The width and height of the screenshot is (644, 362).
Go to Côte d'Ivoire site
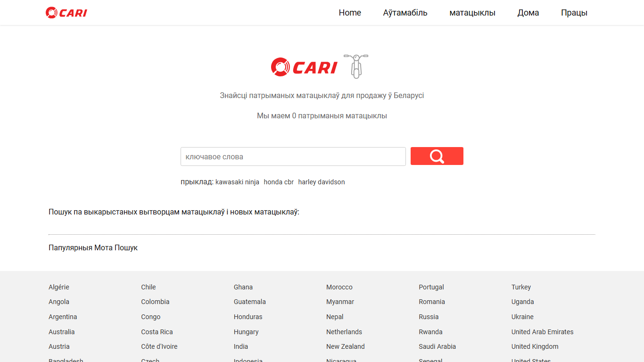(159, 346)
